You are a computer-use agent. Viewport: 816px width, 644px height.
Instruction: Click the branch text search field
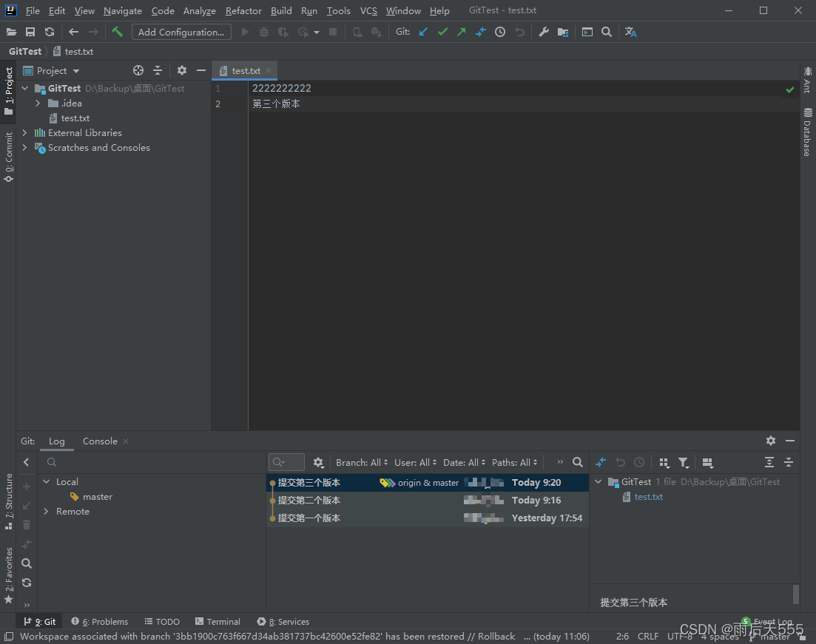point(152,462)
